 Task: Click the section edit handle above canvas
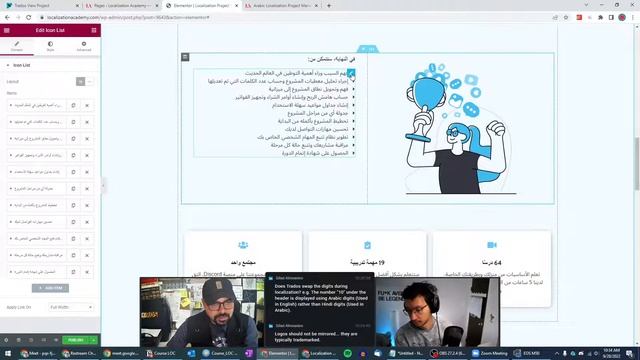click(x=368, y=49)
